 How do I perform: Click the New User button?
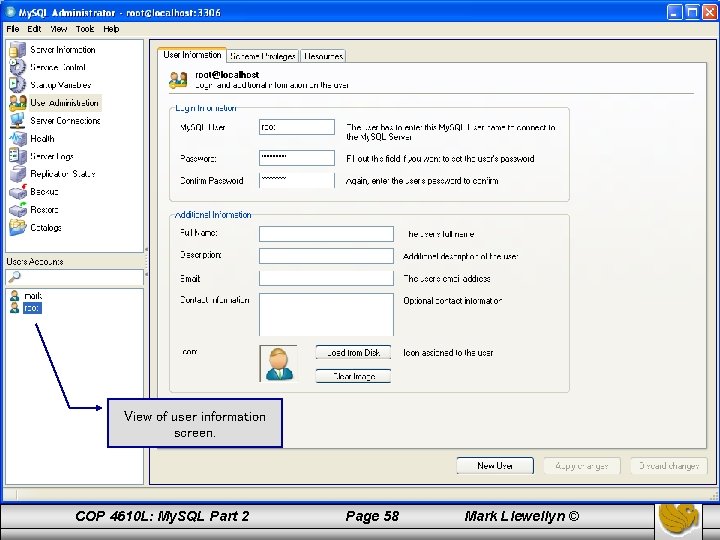[x=495, y=466]
